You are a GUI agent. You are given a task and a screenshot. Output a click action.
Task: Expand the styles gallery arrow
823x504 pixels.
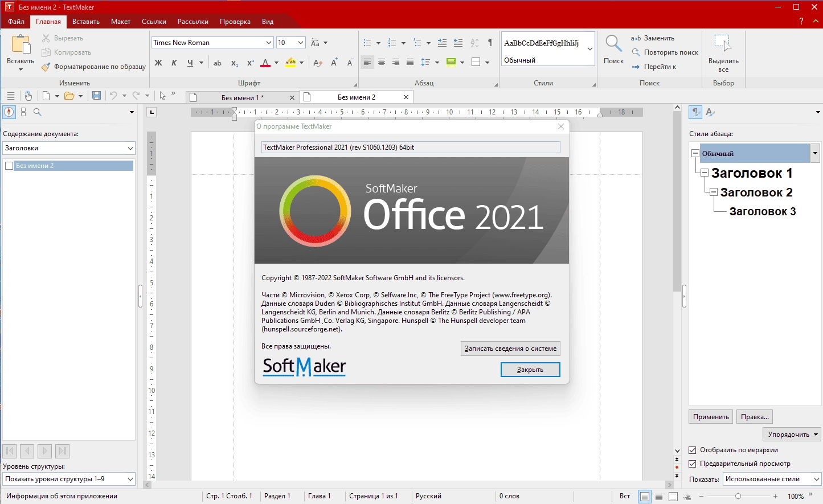click(x=590, y=49)
